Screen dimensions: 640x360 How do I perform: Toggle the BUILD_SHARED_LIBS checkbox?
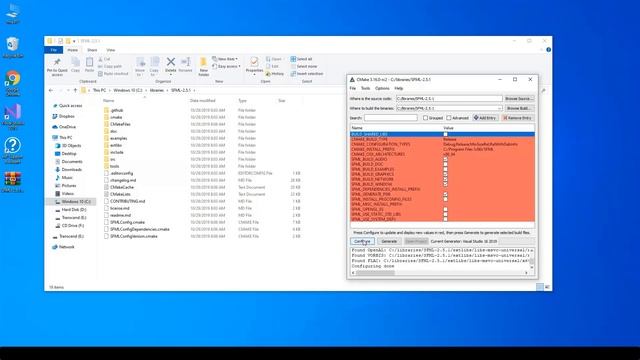[445, 134]
